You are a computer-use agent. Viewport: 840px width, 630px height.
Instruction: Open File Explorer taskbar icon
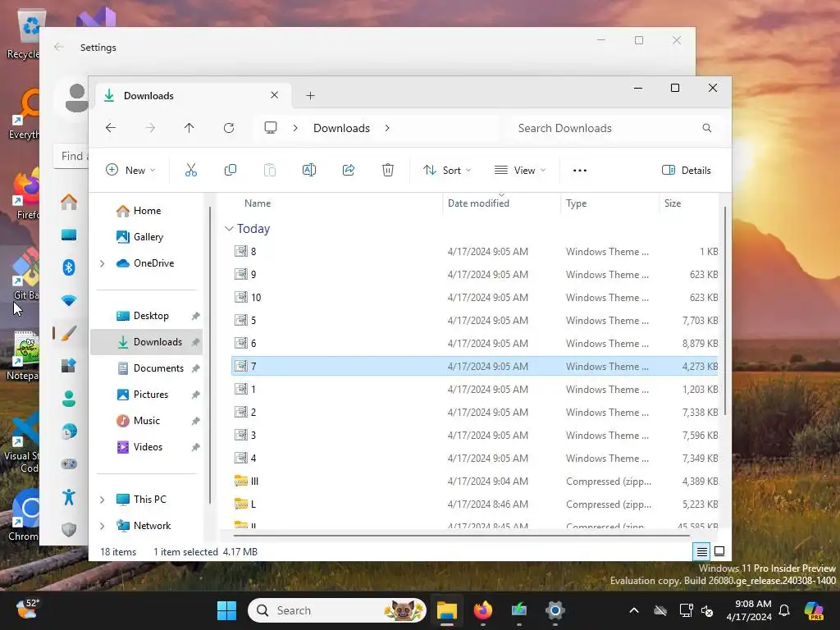(x=447, y=610)
